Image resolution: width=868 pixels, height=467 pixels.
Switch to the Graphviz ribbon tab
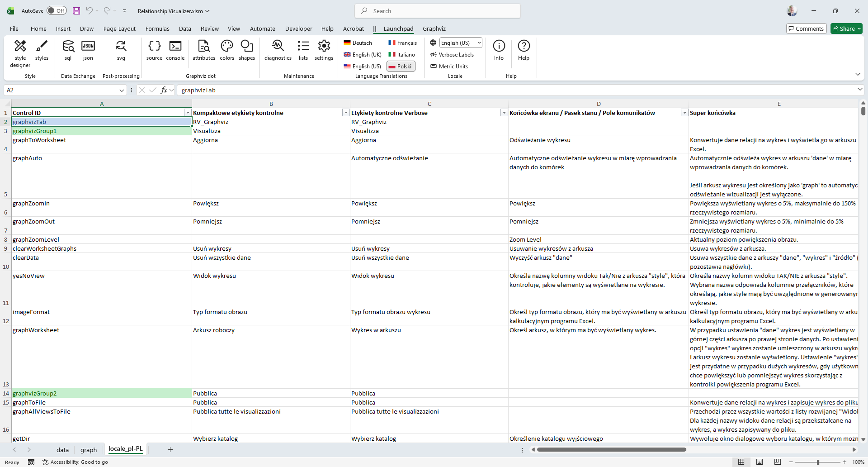click(434, 29)
